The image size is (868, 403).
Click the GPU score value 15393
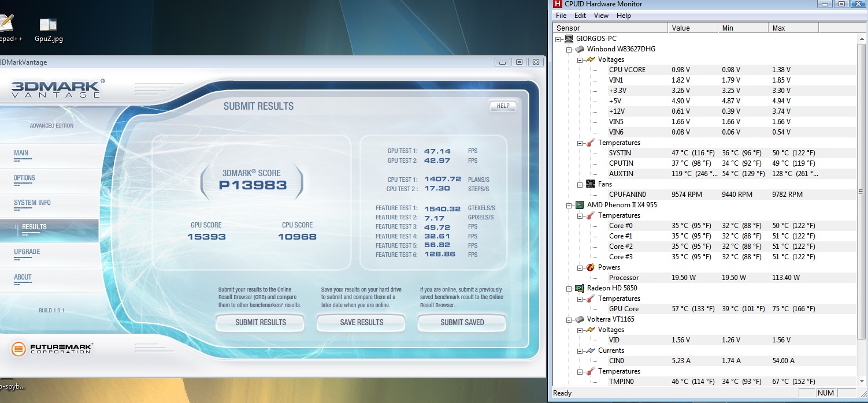pos(206,237)
